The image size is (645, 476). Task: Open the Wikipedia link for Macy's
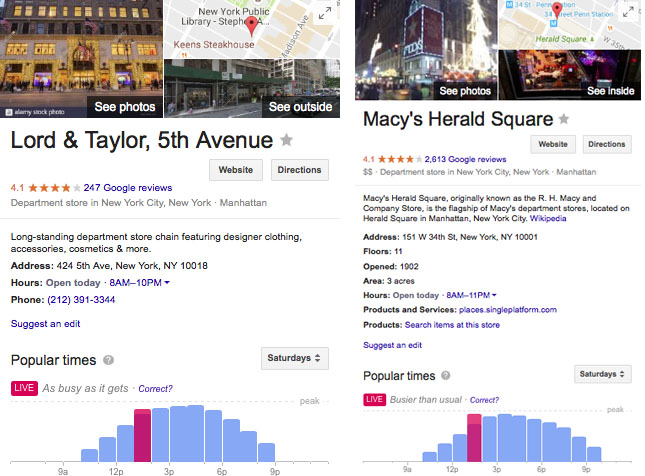point(548,218)
